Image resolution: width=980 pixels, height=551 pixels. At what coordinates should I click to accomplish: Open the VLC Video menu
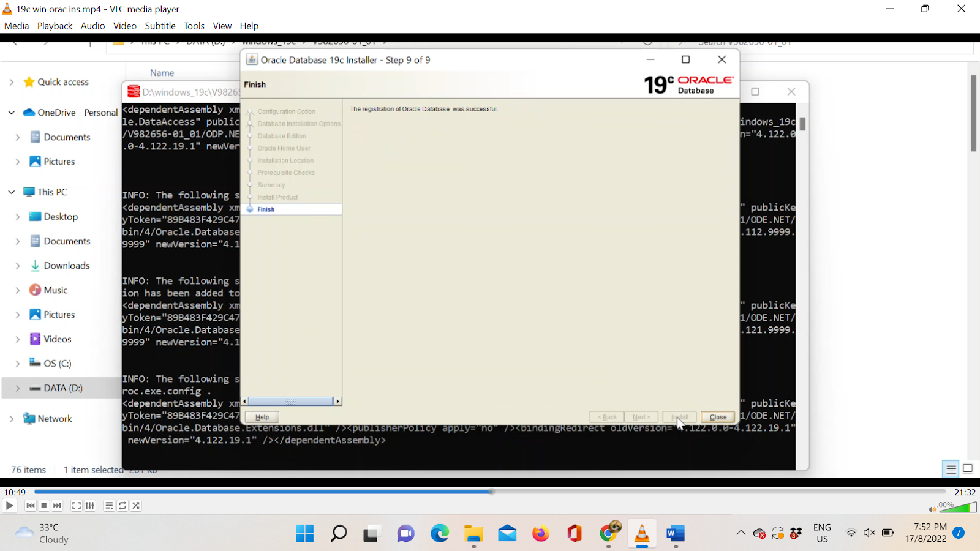tap(125, 26)
